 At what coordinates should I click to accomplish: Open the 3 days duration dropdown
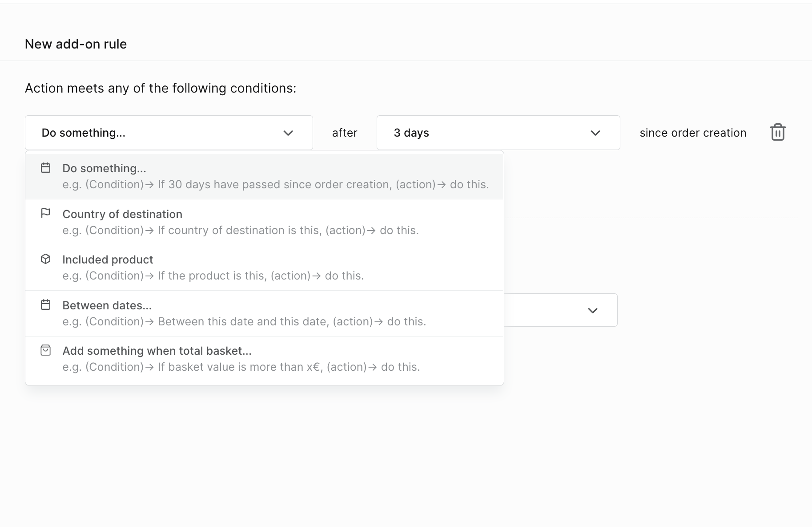[498, 133]
